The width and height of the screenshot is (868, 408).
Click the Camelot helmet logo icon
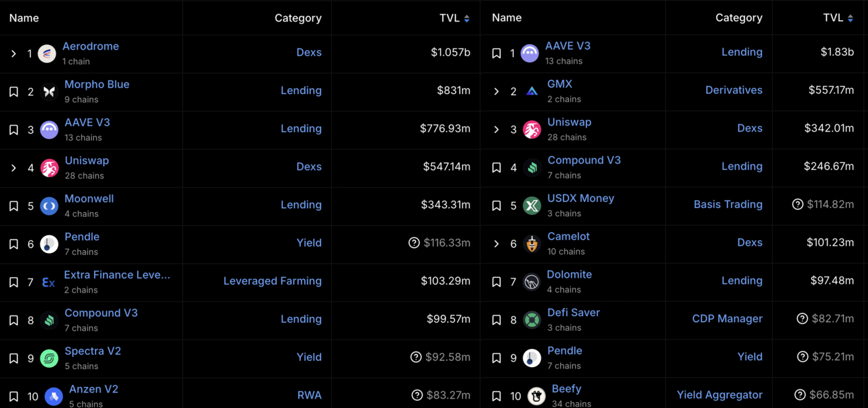tap(532, 244)
